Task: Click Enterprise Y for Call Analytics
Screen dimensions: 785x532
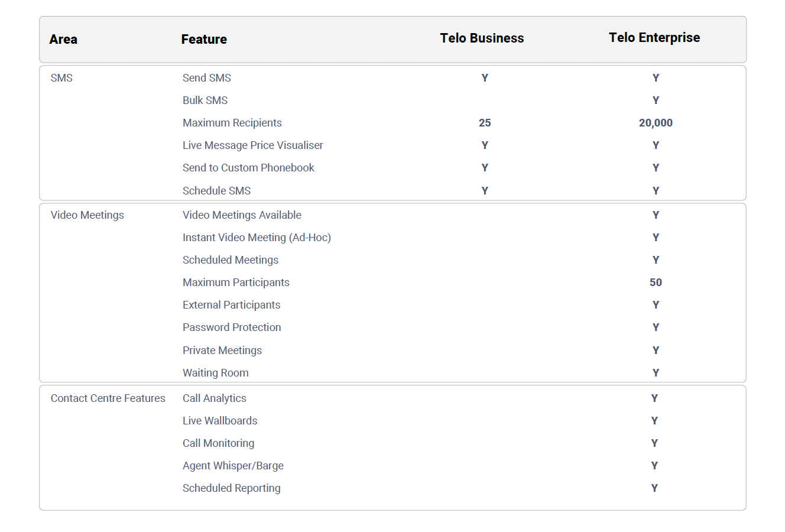Action: coord(654,398)
